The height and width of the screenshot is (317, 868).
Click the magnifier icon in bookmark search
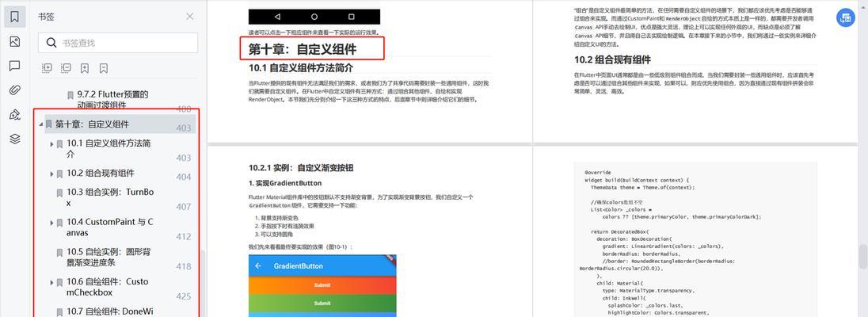51,43
